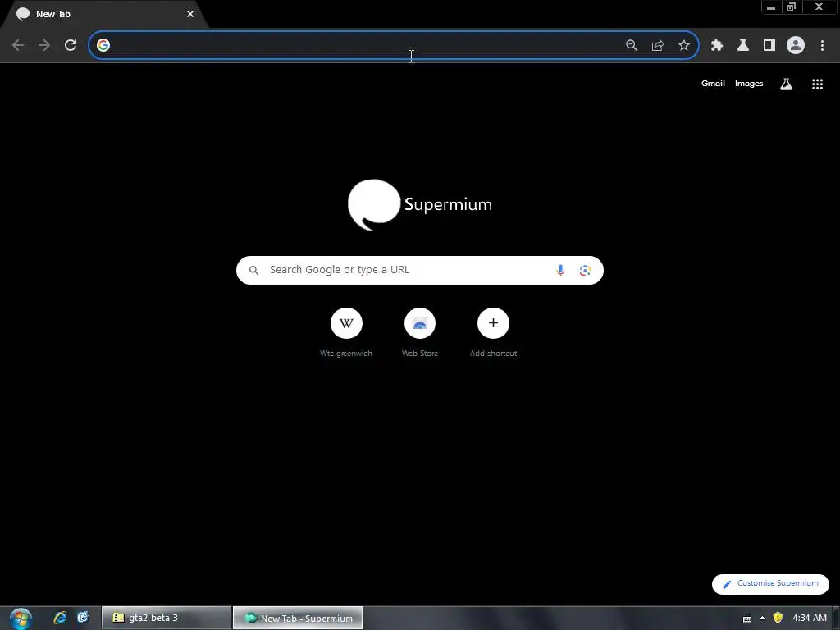Open the three-dot browser menu
Screen dimensions: 840x630
click(x=822, y=45)
